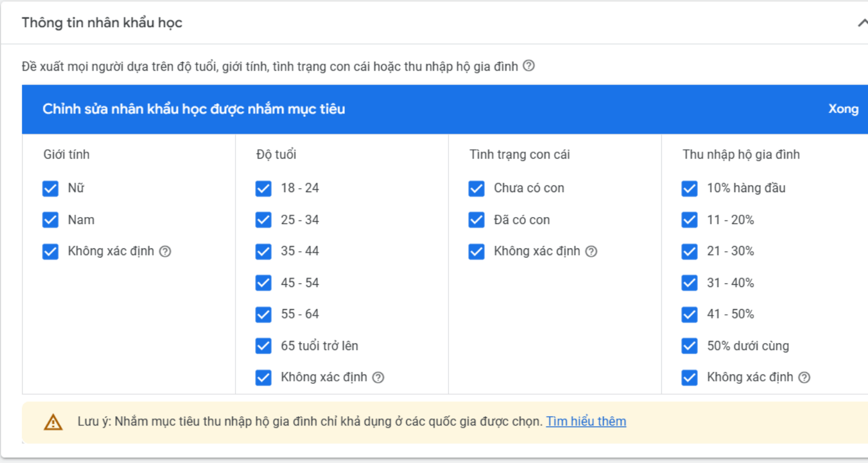The image size is (868, 463).
Task: Uncheck the Nam gender checkbox
Action: coord(50,220)
